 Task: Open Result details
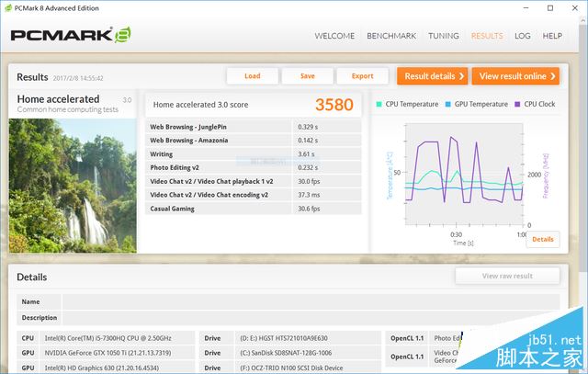433,76
